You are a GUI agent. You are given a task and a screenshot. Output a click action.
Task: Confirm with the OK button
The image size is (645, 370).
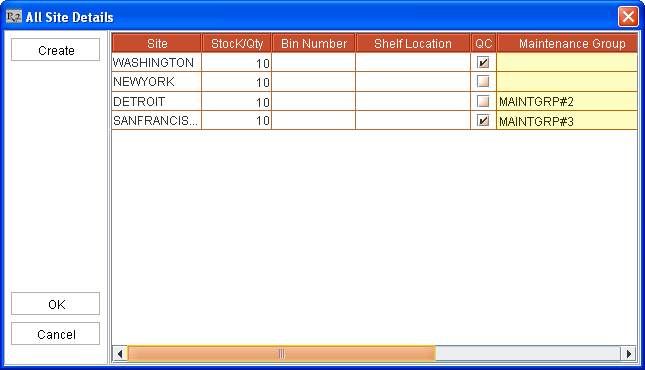click(56, 304)
